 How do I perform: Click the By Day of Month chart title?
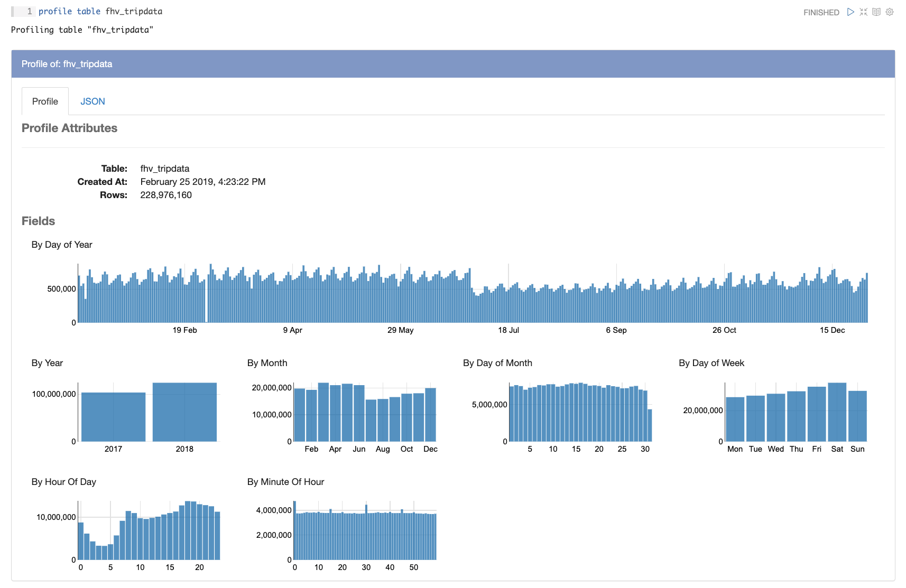click(497, 363)
